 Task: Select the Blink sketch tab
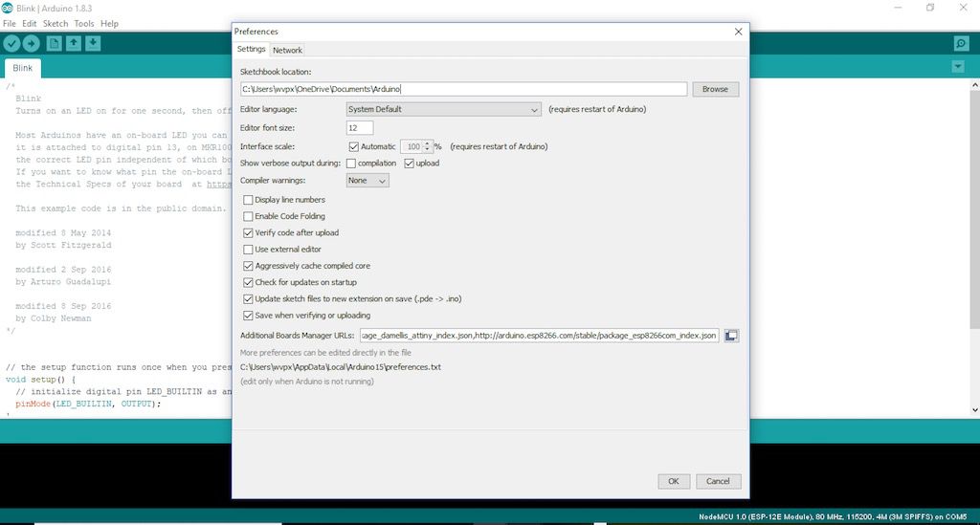[x=23, y=68]
